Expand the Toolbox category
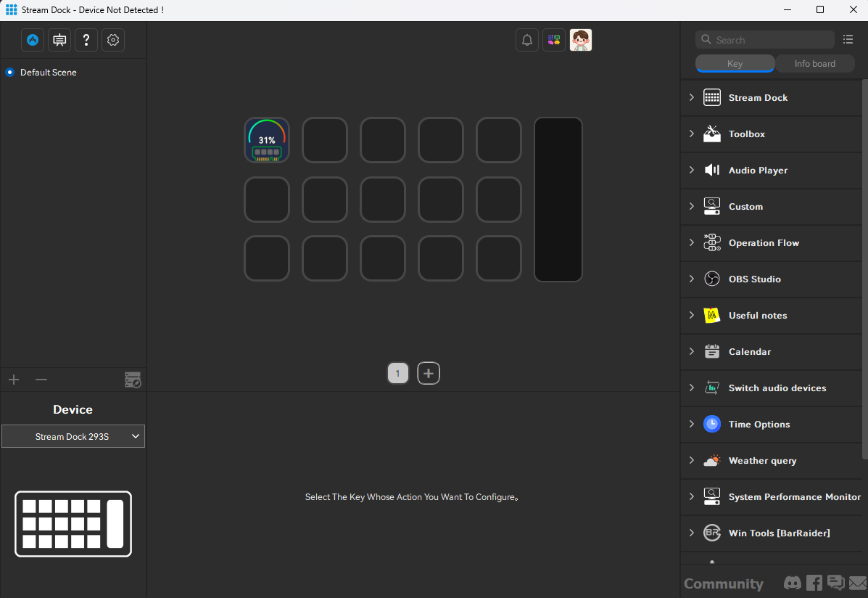868x598 pixels. (746, 134)
